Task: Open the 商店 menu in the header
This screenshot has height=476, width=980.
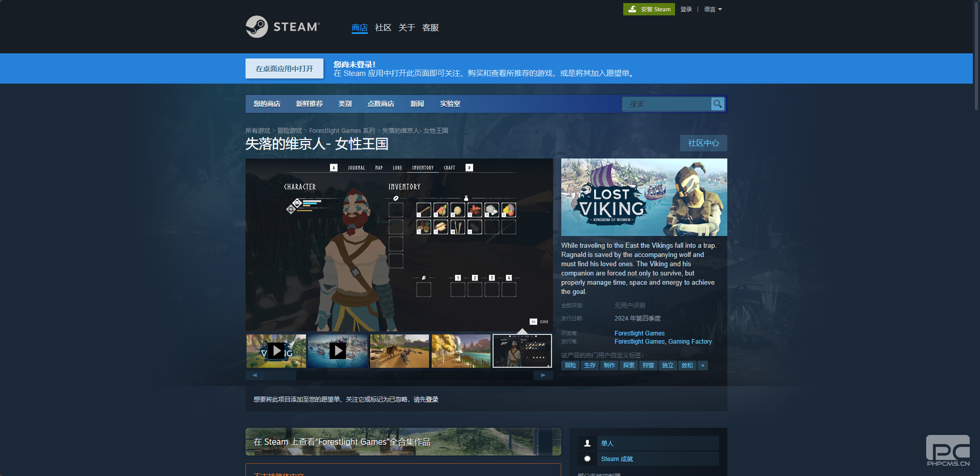Action: pos(359,28)
